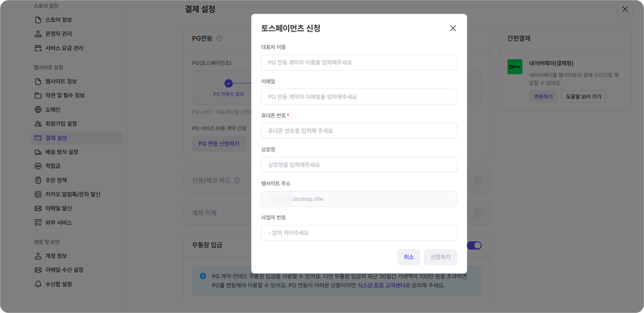
Task: Open 수신함 설정 menu item
Action: 77,284
